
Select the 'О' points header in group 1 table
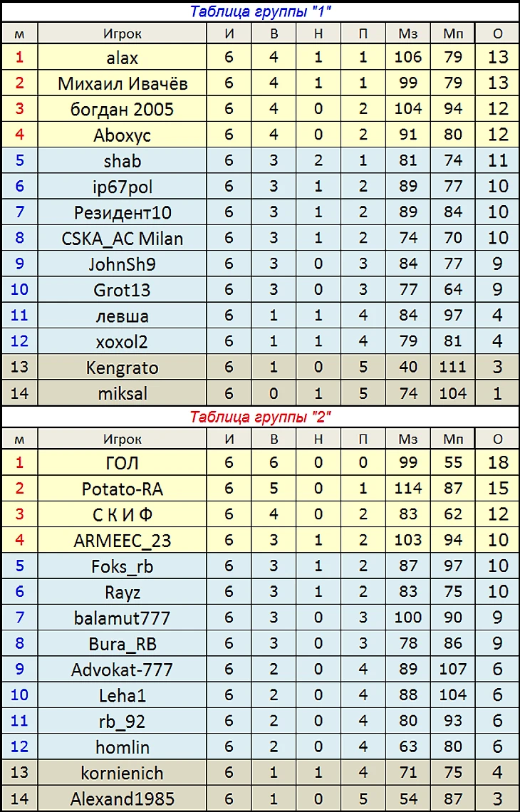point(498,33)
